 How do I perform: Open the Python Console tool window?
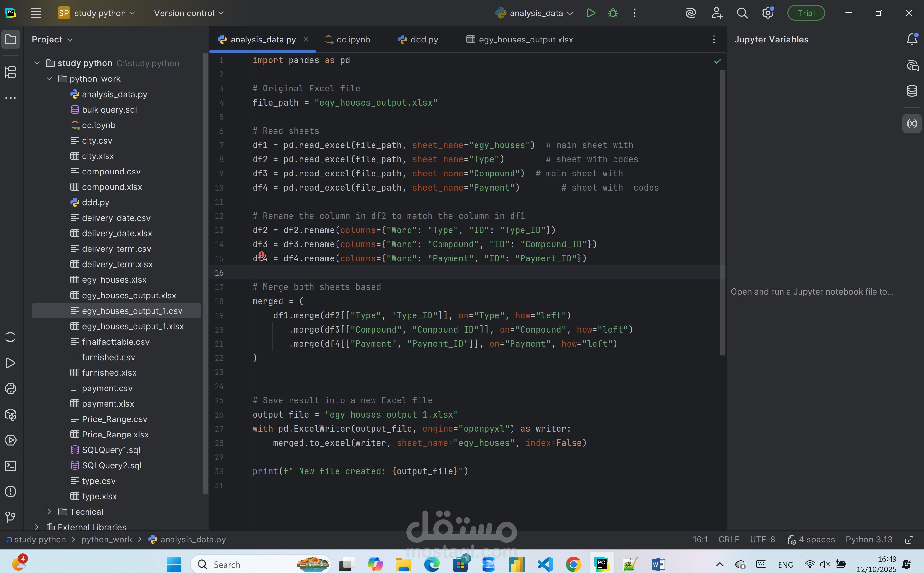[11, 389]
